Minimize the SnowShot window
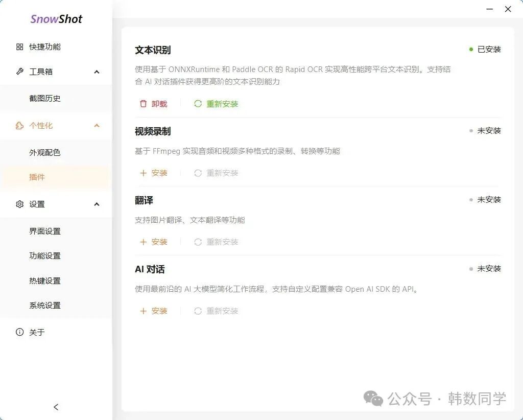This screenshot has width=523, height=420. click(490, 9)
